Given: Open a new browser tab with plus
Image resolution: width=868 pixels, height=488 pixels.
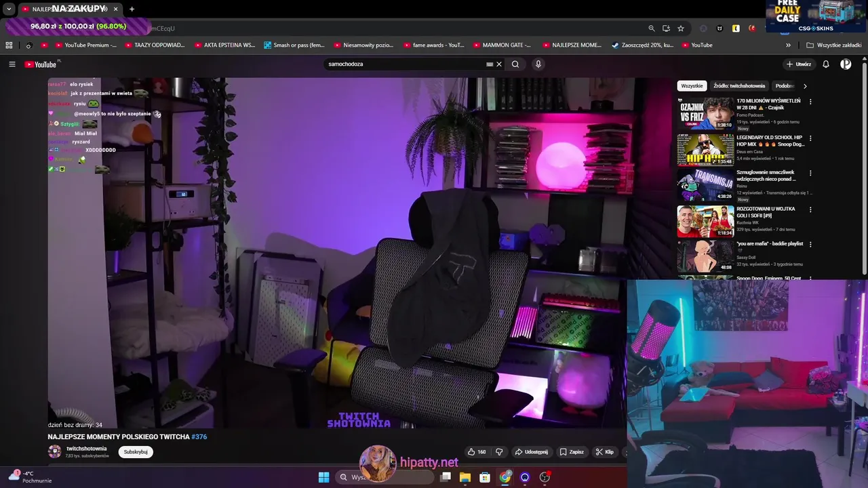Looking at the screenshot, I should coord(132,9).
